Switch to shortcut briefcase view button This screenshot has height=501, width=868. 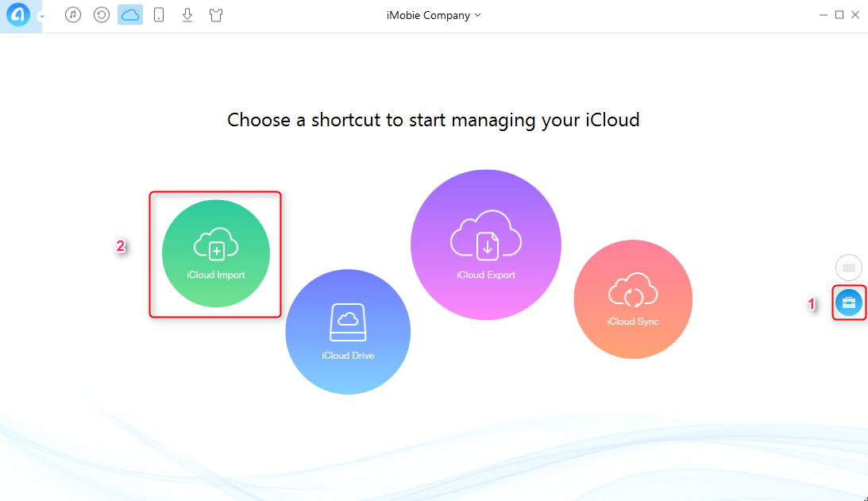tap(849, 303)
